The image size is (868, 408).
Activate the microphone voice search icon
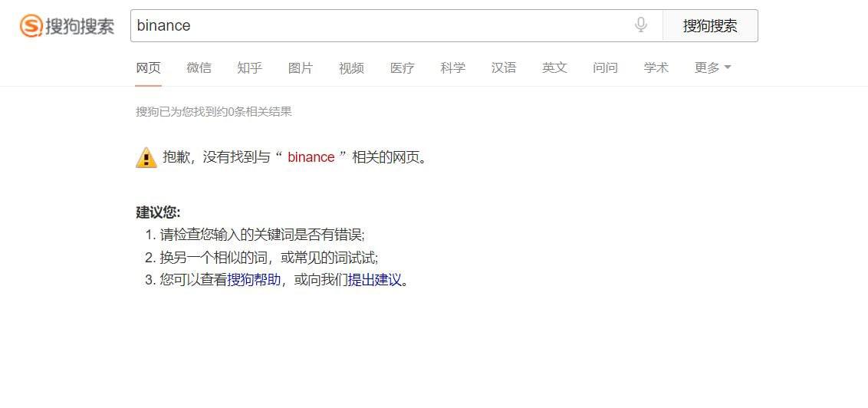click(x=641, y=25)
